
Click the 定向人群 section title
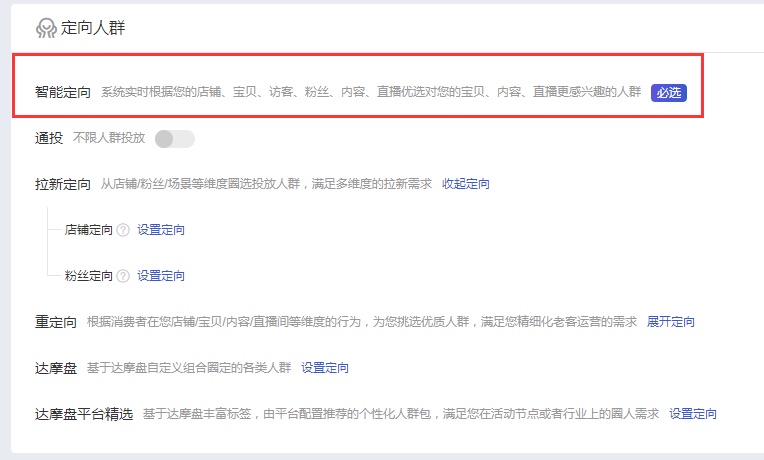point(93,28)
